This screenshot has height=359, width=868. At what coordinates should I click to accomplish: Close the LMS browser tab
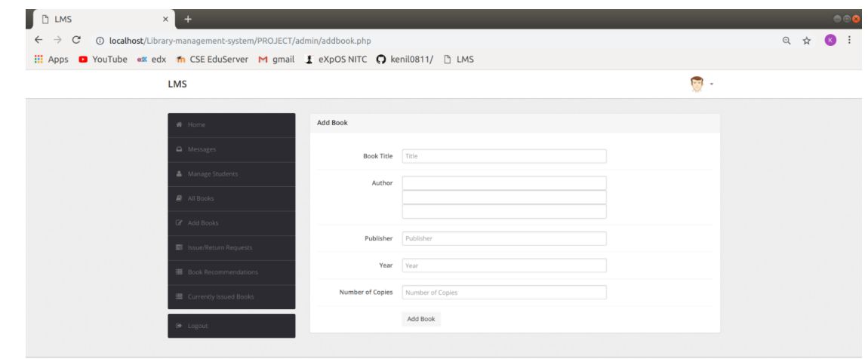[165, 20]
